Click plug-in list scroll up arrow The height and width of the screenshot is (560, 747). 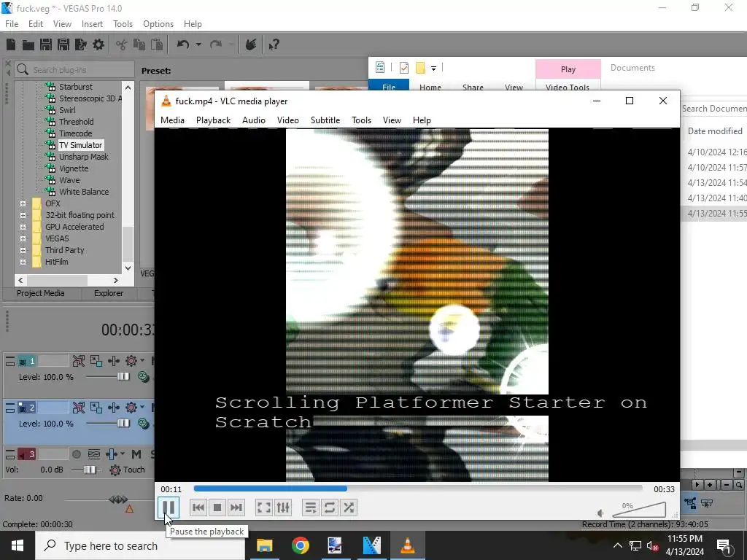point(128,87)
